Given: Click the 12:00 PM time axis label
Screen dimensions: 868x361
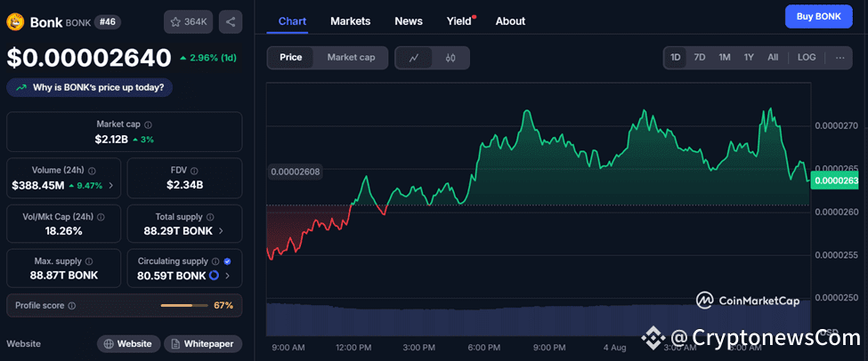Looking at the screenshot, I should tap(353, 348).
